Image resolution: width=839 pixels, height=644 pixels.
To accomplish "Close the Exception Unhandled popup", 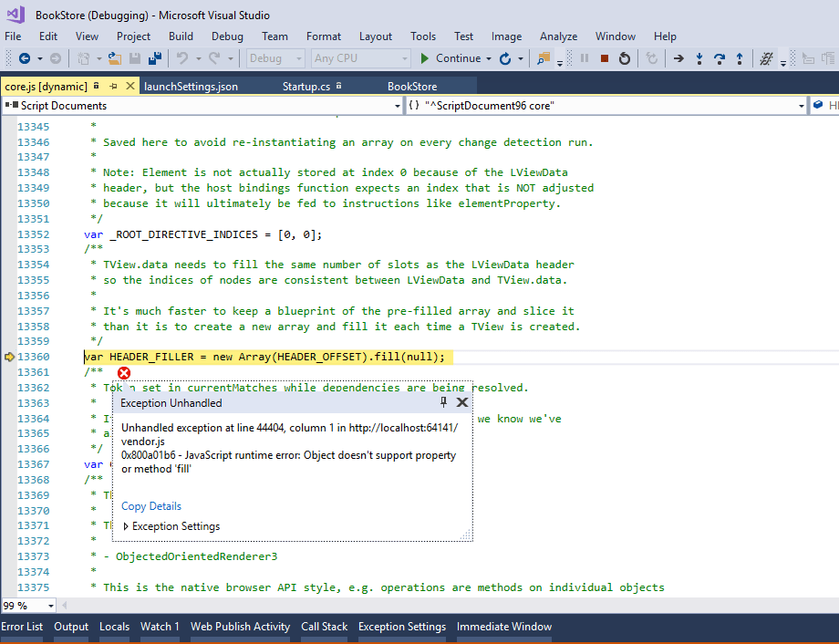I will (462, 402).
